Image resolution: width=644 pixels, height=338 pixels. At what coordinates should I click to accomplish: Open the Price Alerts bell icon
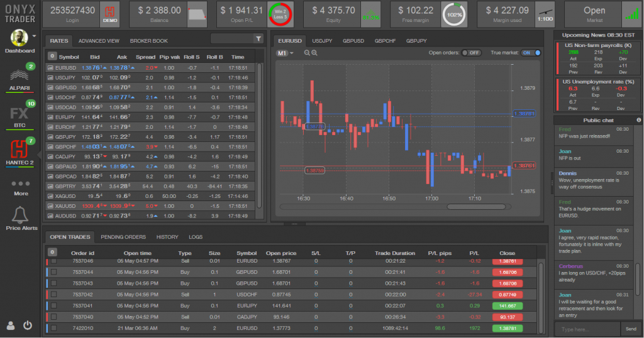[x=21, y=215]
